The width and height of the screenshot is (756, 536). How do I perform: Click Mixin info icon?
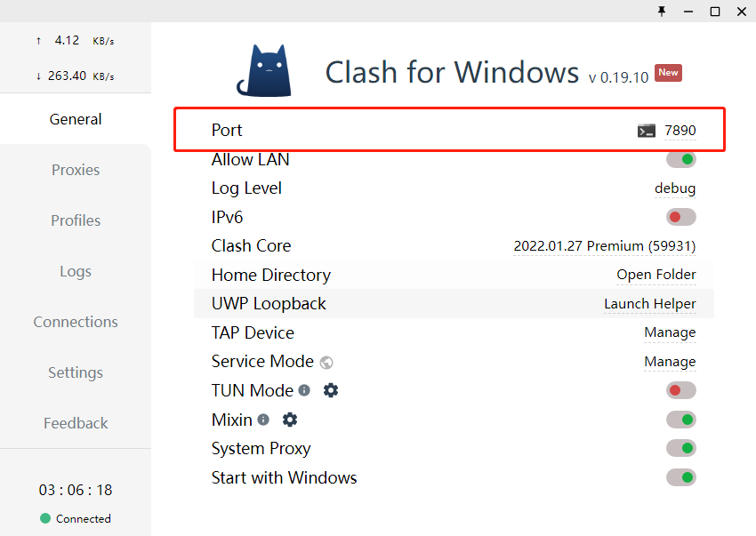pos(263,420)
